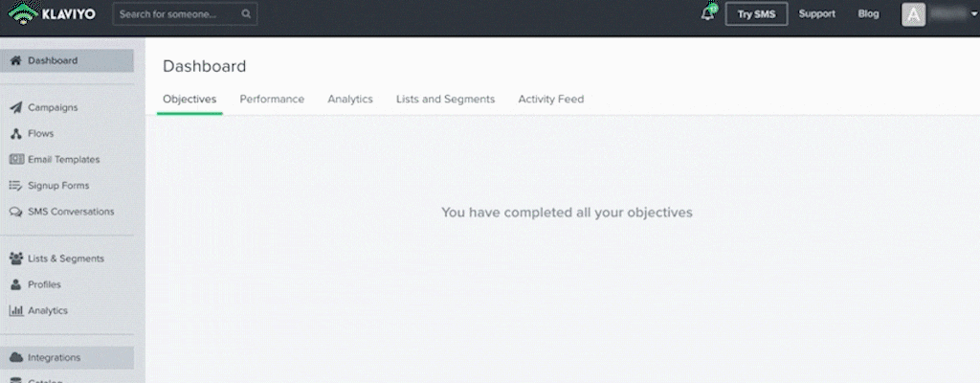The width and height of the screenshot is (980, 383).
Task: Select the Activity Feed tab
Action: tap(551, 99)
